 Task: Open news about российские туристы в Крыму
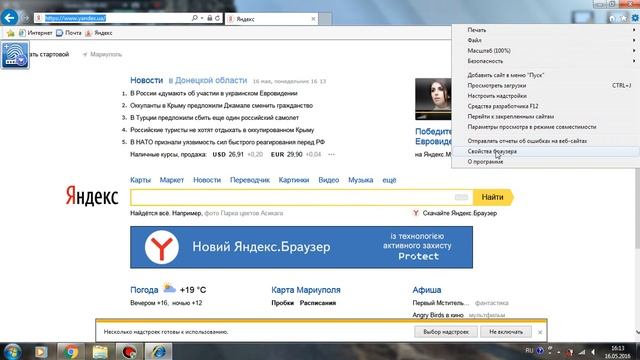[222, 130]
